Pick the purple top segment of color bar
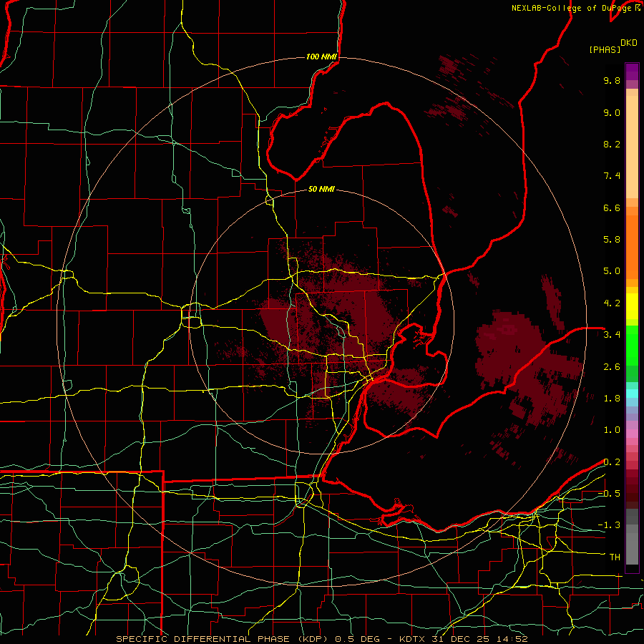Screen dimensions: 644x644 [632, 72]
